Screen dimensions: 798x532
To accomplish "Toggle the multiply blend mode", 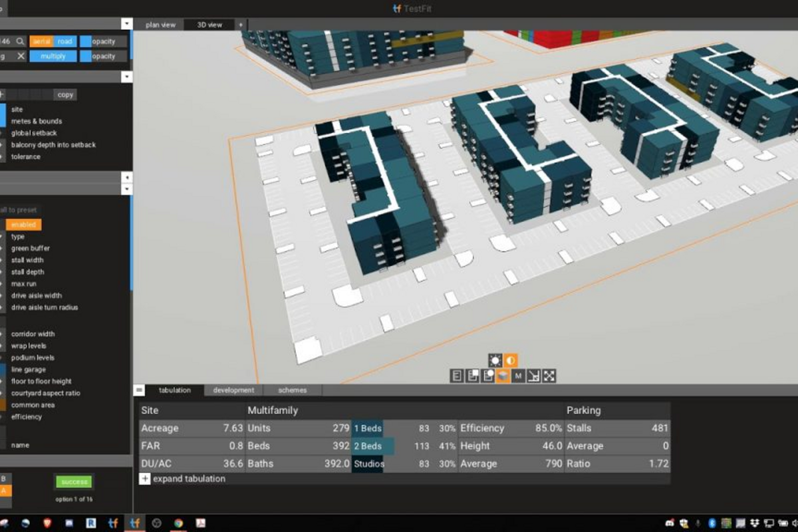I will pos(53,56).
